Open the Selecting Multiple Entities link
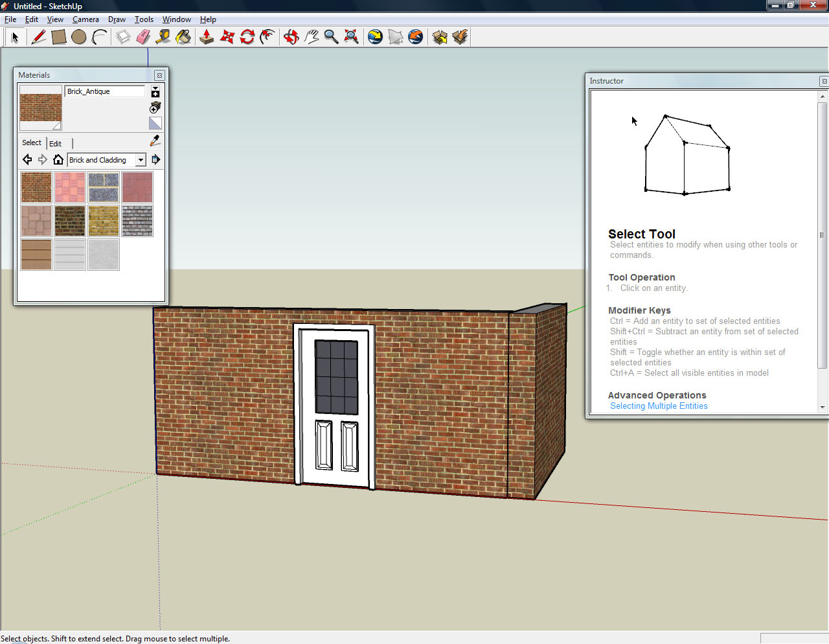This screenshot has height=644, width=829. (659, 406)
